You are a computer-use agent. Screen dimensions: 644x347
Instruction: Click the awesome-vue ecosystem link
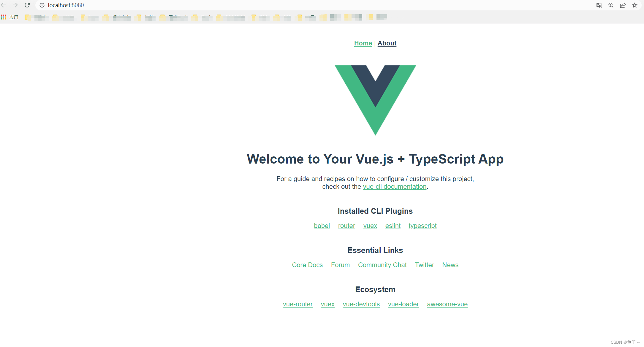[447, 304]
